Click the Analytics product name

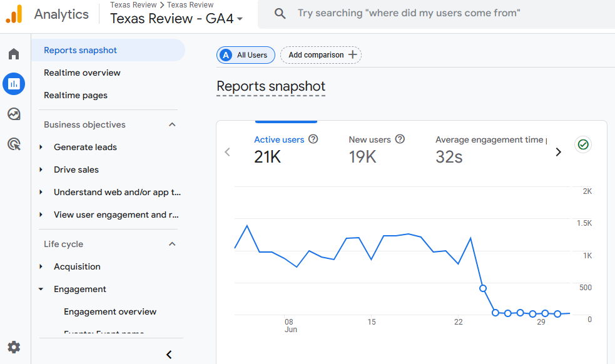point(61,14)
